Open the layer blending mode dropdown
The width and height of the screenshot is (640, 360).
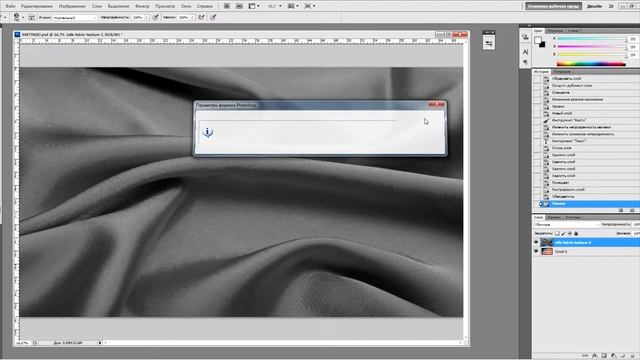tap(567, 224)
